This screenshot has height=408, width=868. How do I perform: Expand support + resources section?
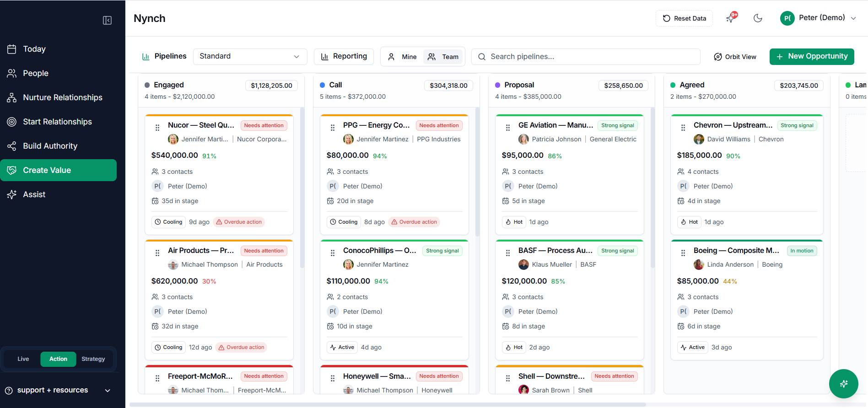click(x=58, y=390)
